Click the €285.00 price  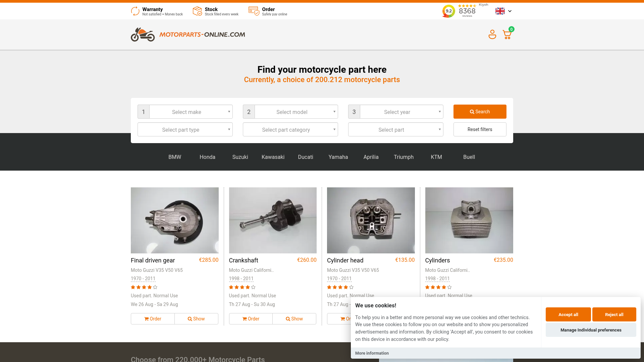coord(209,260)
